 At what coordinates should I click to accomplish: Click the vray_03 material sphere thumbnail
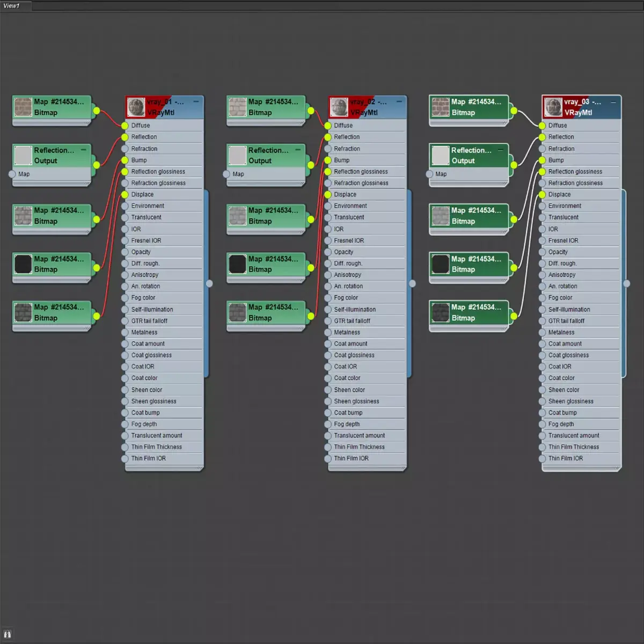(553, 107)
